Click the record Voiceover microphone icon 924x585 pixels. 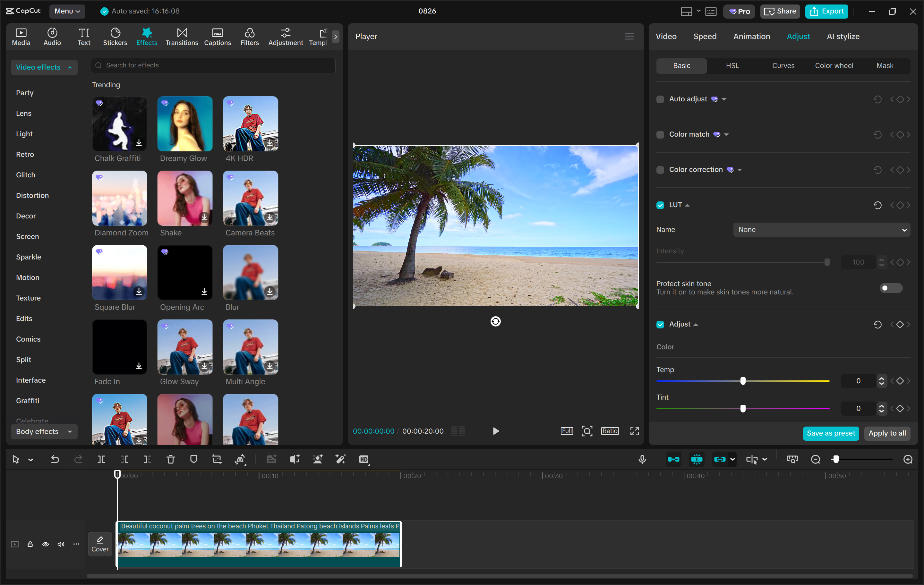pyautogui.click(x=642, y=459)
